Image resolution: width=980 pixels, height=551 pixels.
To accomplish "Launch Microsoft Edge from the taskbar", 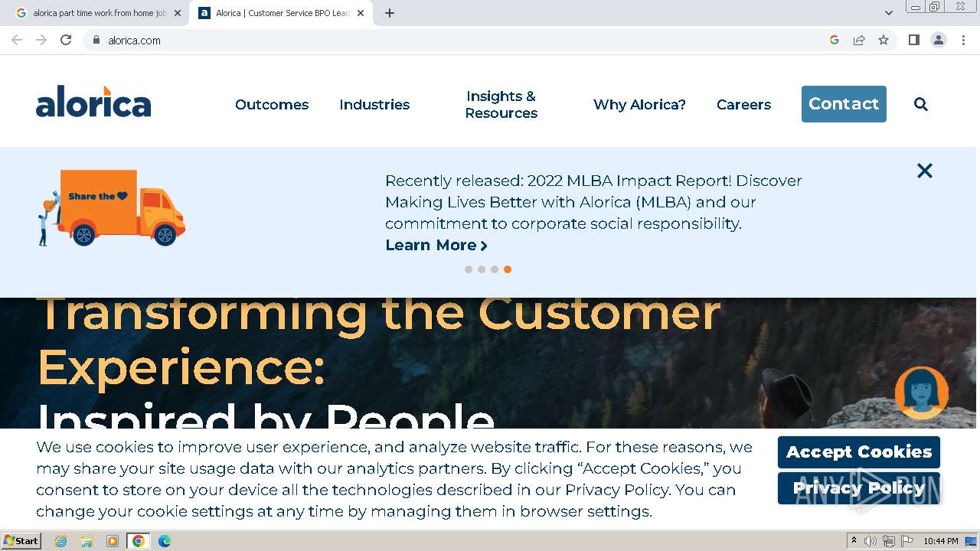I will point(165,541).
